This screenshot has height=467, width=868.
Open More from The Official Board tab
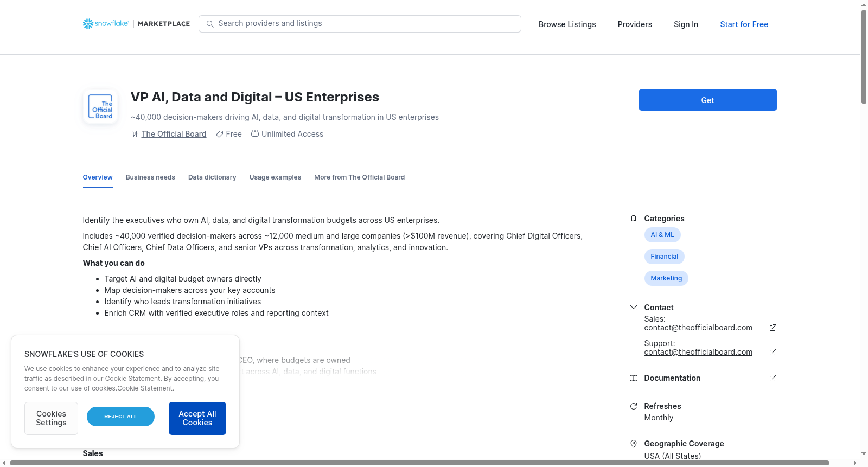coord(359,177)
